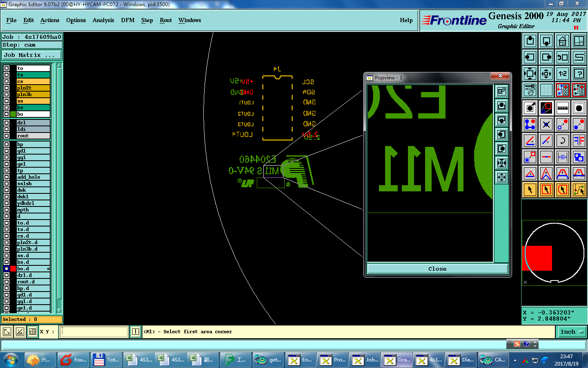Select the 'pln3b' layer name
588x368 pixels.
point(33,94)
